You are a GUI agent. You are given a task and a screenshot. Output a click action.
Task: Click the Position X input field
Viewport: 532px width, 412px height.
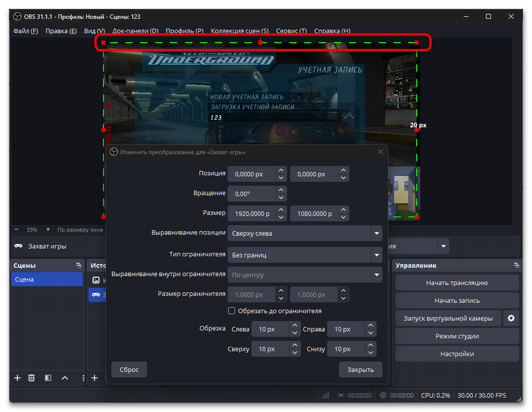[x=251, y=174]
